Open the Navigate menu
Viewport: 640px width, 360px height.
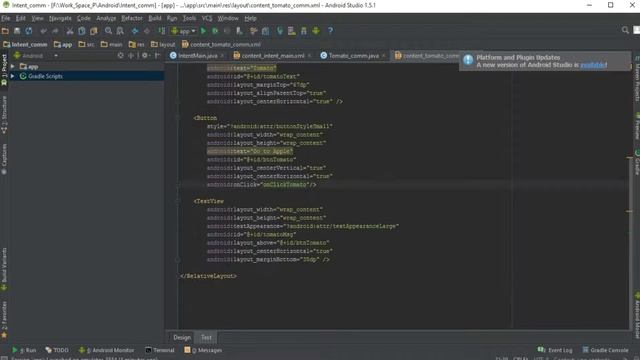(60, 18)
